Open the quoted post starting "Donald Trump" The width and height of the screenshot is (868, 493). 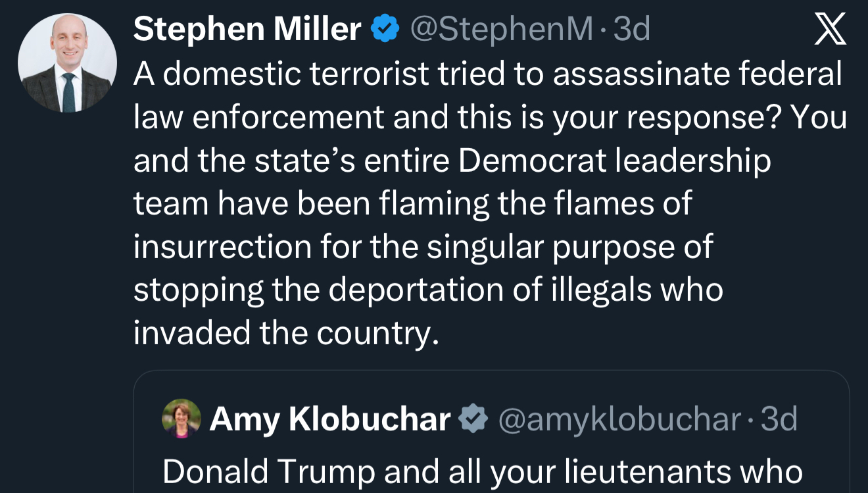(482, 471)
